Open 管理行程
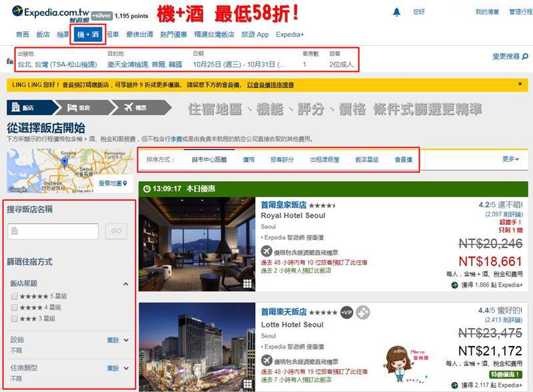This screenshot has width=533, height=392. (x=521, y=12)
